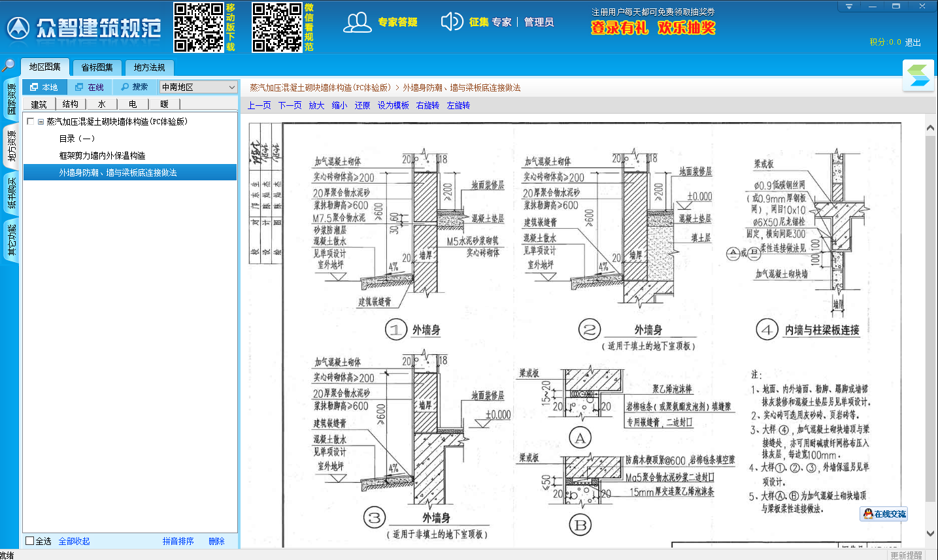Go to previous page with 上一页
This screenshot has width=938, height=560.
[260, 105]
